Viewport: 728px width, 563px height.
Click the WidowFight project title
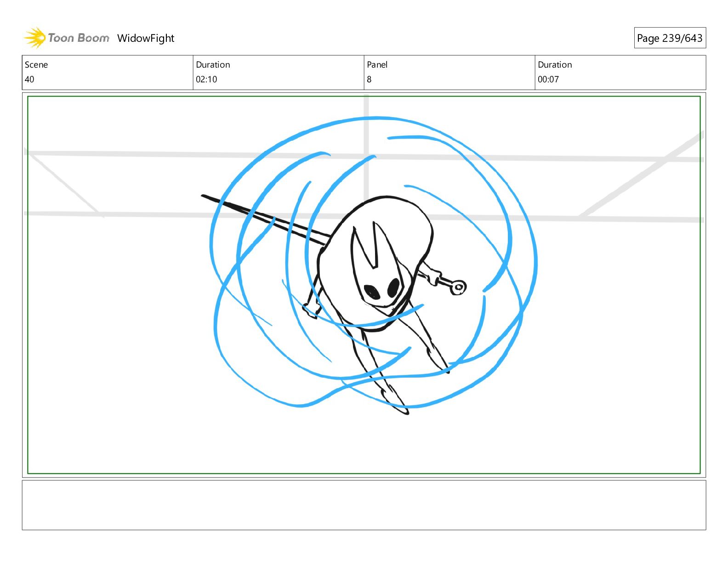click(146, 38)
